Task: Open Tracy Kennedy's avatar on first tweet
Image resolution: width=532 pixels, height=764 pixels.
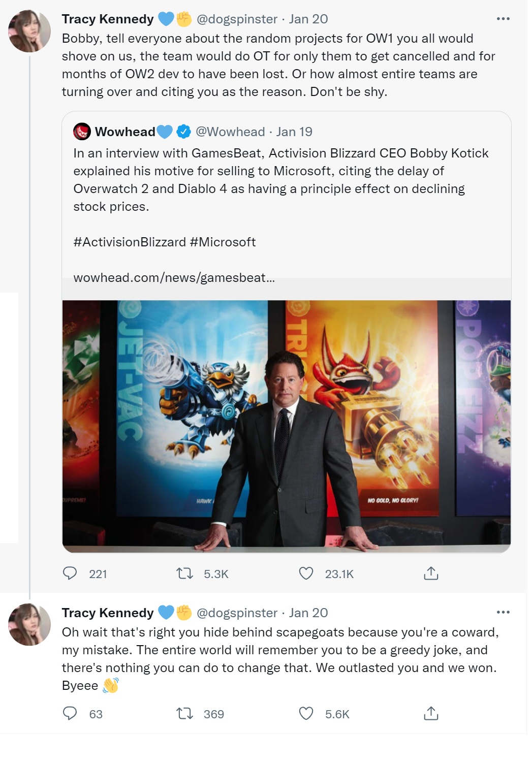Action: 29,31
